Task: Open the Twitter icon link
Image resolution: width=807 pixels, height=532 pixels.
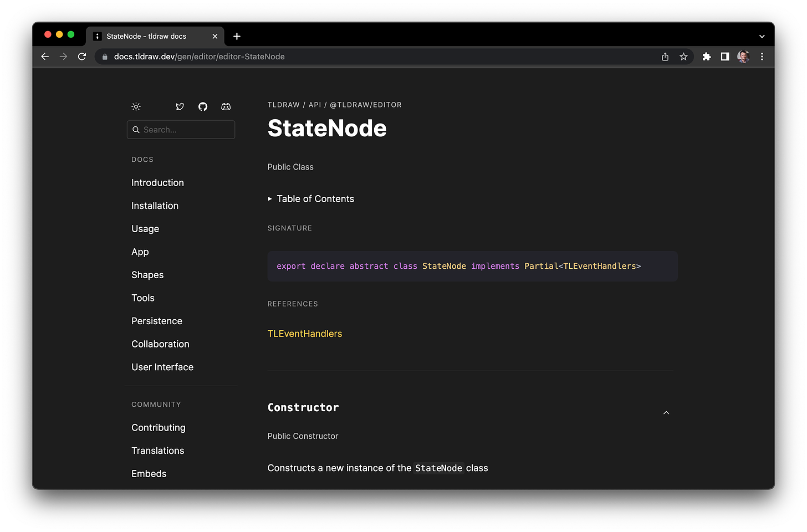Action: 180,106
